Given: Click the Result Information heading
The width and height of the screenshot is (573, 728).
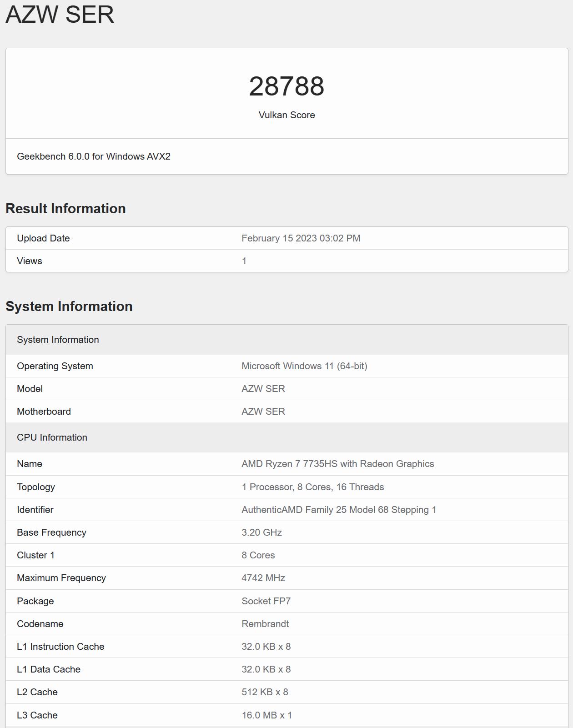Looking at the screenshot, I should (65, 208).
